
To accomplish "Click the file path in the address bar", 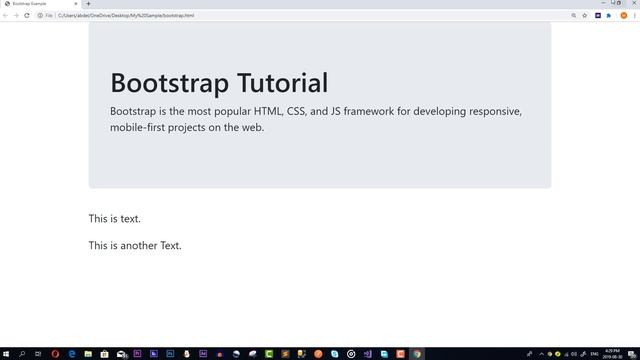I will 126,16.
